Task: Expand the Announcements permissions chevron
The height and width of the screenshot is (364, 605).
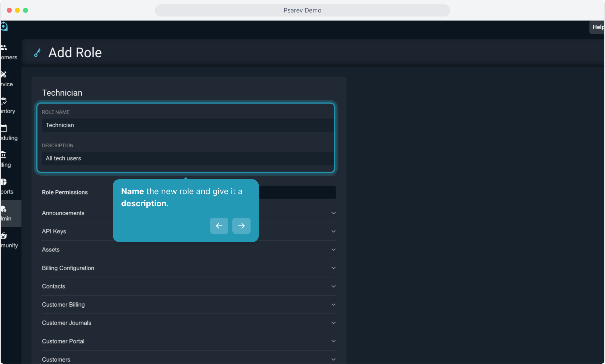Action: point(333,213)
